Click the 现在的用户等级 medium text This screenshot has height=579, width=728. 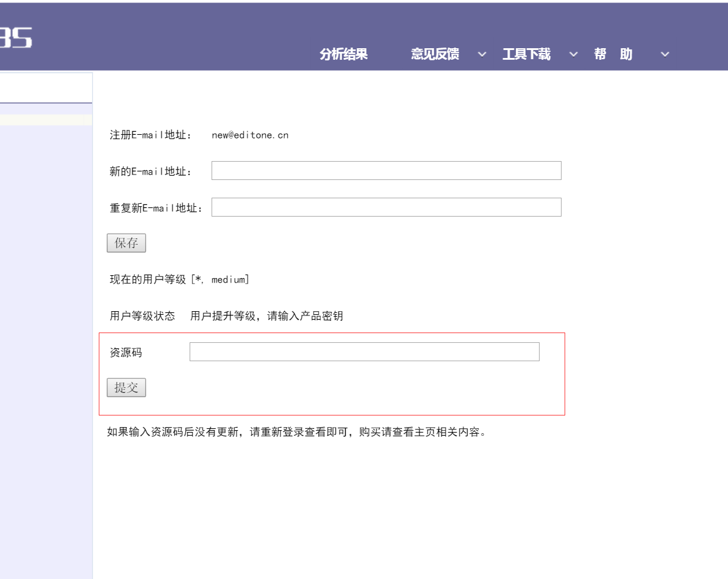pos(179,279)
